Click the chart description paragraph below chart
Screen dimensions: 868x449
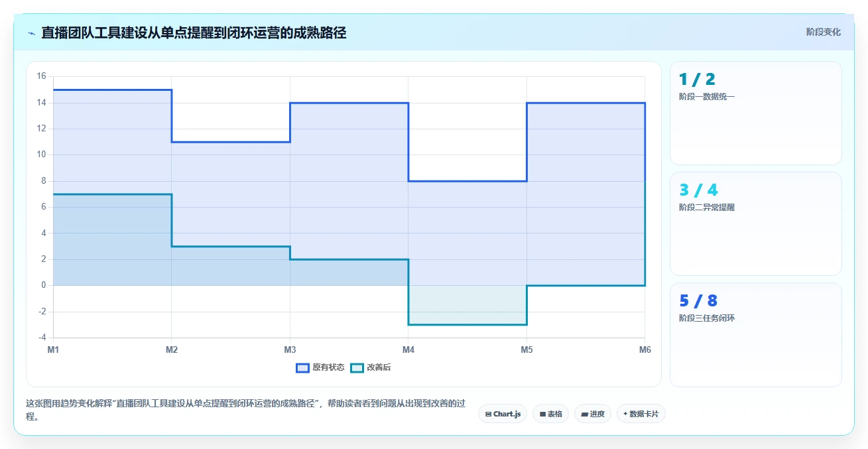pyautogui.click(x=245, y=411)
